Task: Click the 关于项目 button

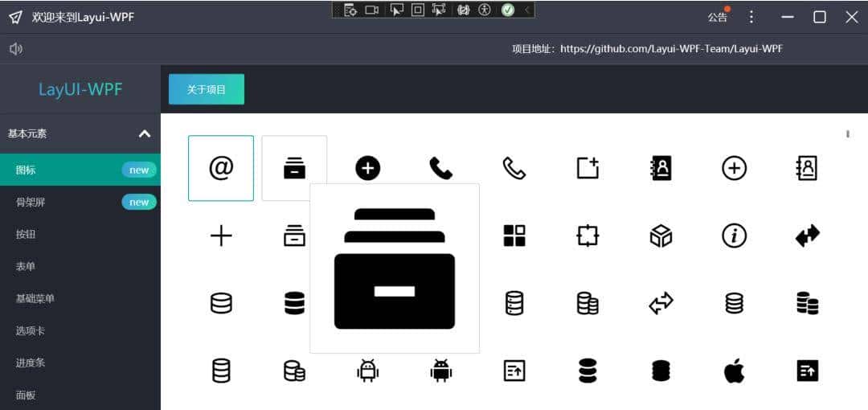Action: tap(207, 89)
